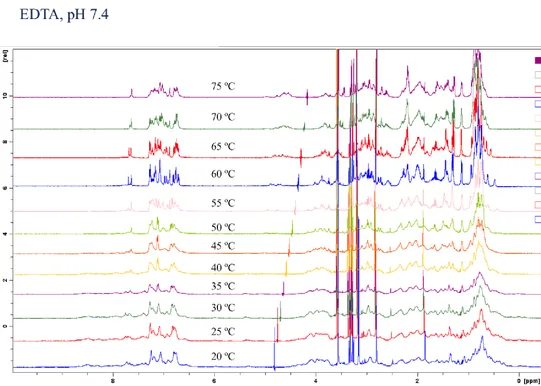
Task: Click the yellow legend box for 40 °C
Action: (x=538, y=161)
